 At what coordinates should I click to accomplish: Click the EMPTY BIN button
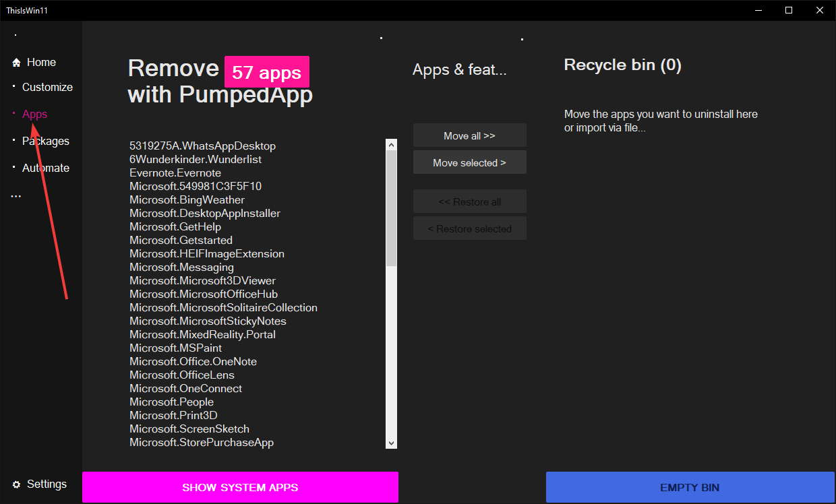tap(690, 487)
